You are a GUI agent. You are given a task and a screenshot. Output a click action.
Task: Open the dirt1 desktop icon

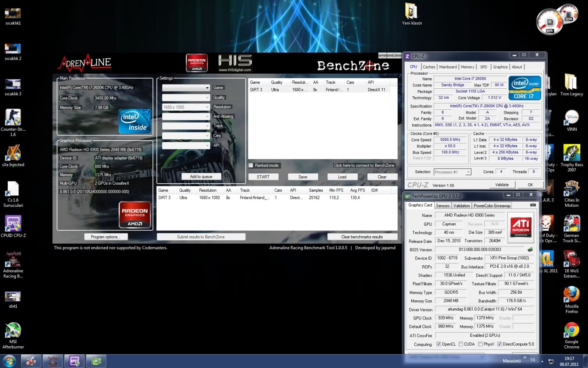click(13, 300)
